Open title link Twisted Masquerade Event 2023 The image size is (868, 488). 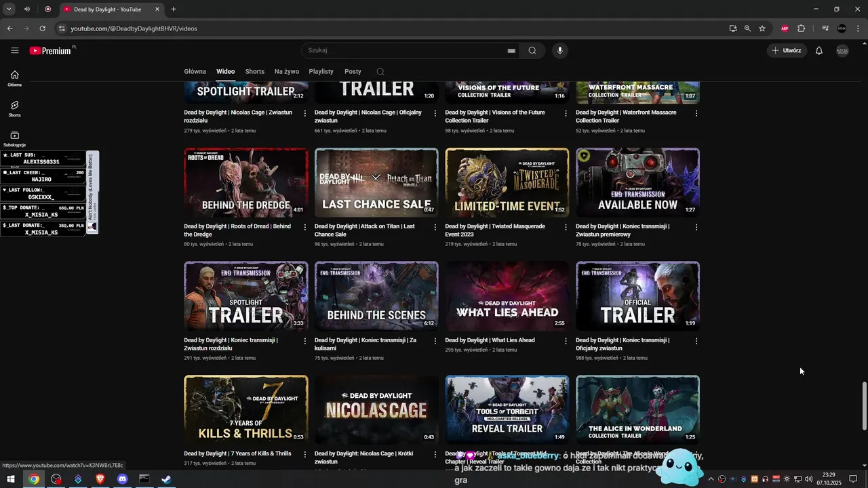point(495,230)
